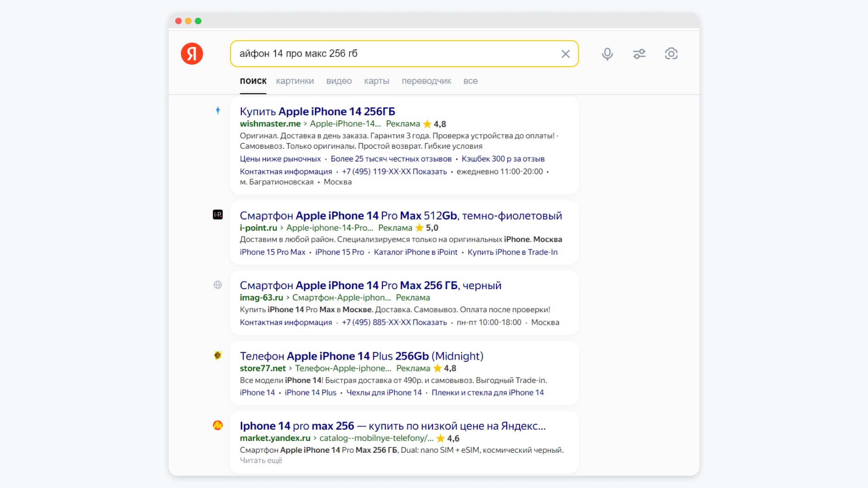Open wishmaster.me domain link
The height and width of the screenshot is (488, 868).
pyautogui.click(x=270, y=124)
